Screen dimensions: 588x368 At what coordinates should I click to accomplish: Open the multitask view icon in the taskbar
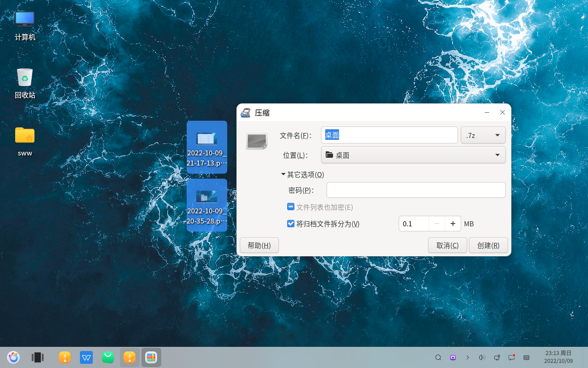pos(37,357)
